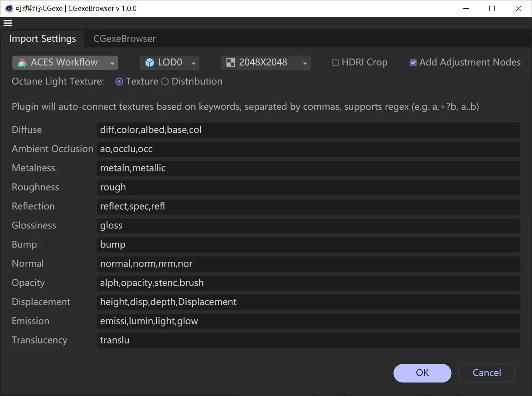Click the Displacement keywords field

308,302
